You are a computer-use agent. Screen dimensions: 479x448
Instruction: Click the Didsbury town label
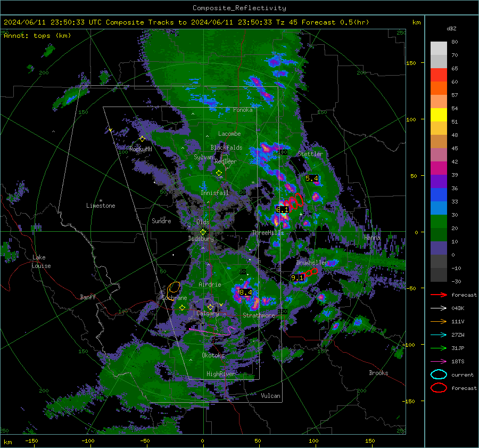pyautogui.click(x=201, y=239)
